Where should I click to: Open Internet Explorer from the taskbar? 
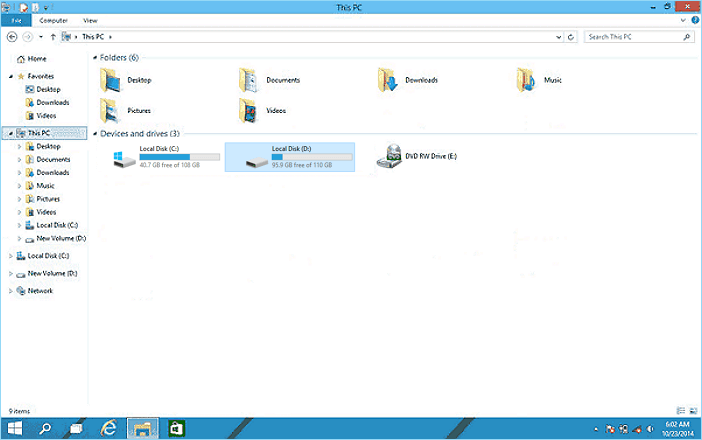point(107,428)
